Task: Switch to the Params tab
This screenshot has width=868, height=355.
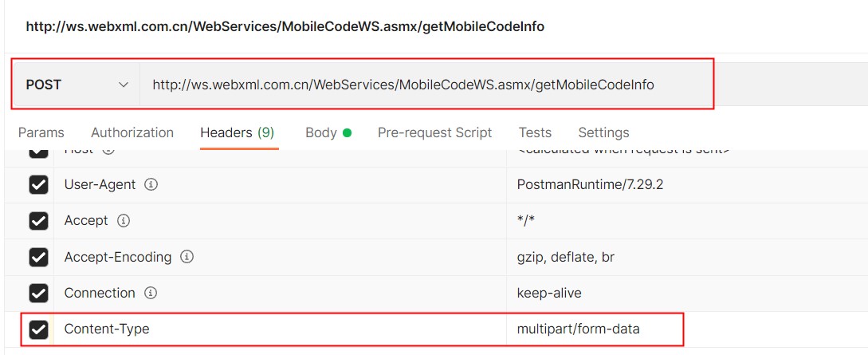Action: 41,132
